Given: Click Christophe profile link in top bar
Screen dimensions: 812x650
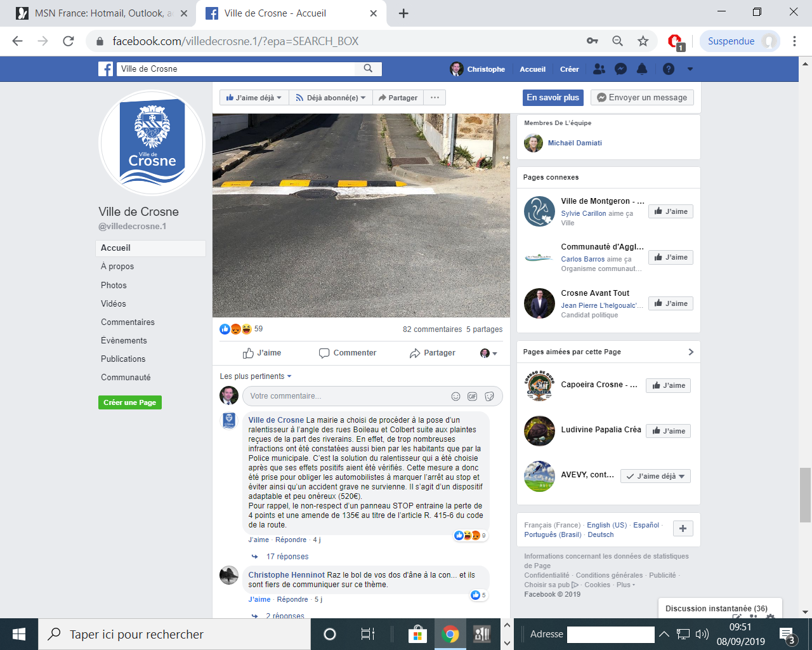Looking at the screenshot, I should 478,69.
